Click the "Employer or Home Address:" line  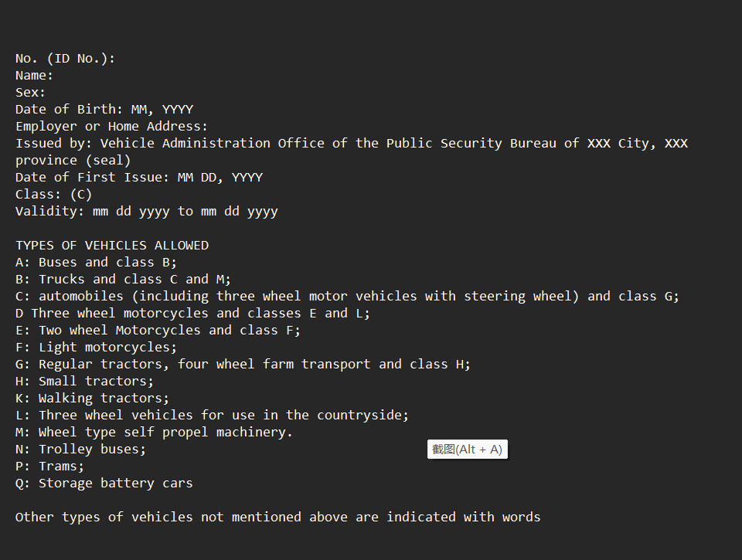112,127
